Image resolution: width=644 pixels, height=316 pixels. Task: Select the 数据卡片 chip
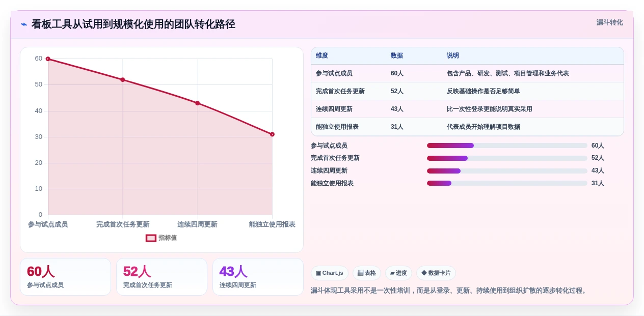click(x=436, y=273)
